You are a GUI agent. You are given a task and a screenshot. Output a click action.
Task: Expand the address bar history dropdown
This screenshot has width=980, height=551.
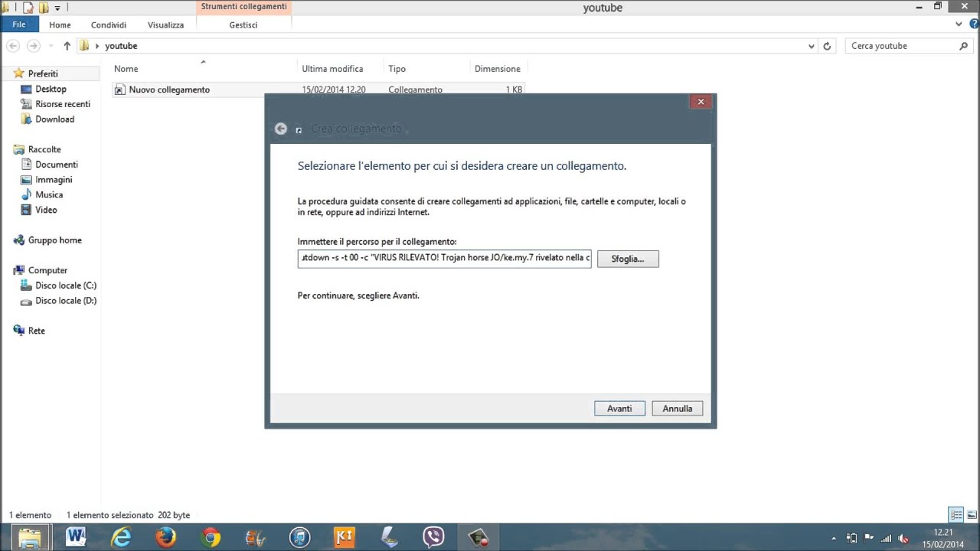(812, 46)
